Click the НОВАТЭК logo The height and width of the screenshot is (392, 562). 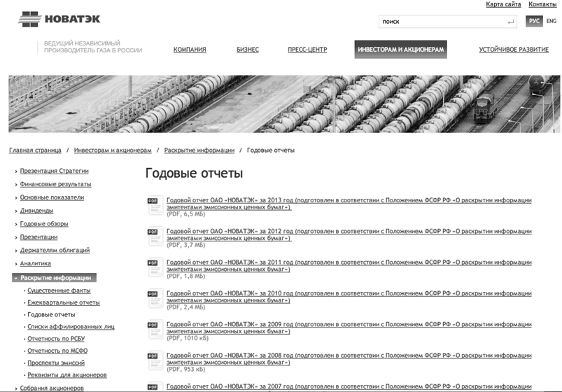pos(59,19)
